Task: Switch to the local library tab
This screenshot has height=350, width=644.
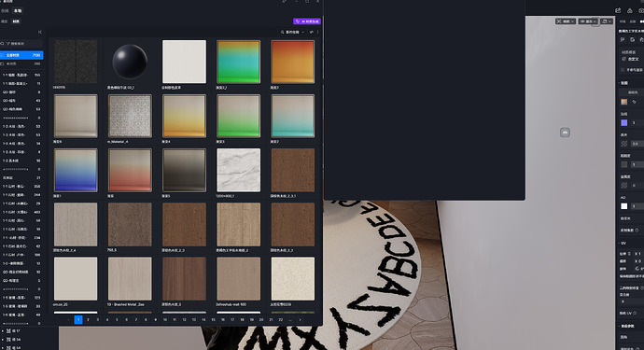Action: coord(17,10)
